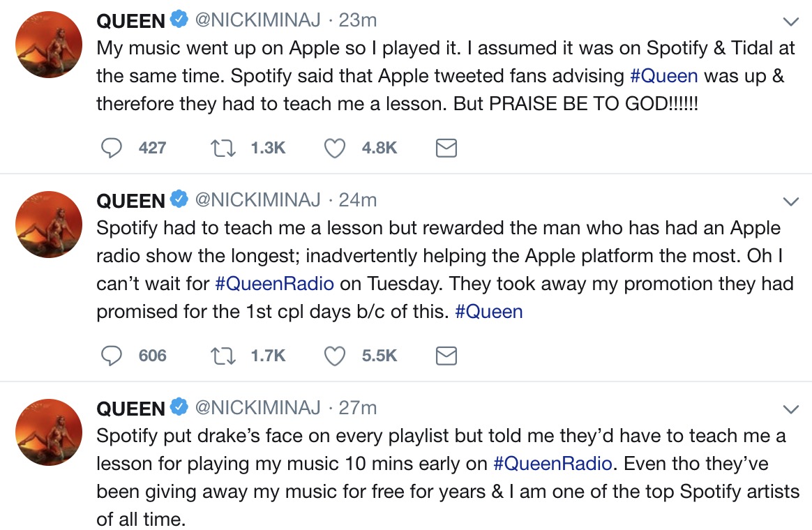Screen dimensions: 812x530
Task: Expand the options chevron on the 23m tweet
Action: click(x=790, y=22)
